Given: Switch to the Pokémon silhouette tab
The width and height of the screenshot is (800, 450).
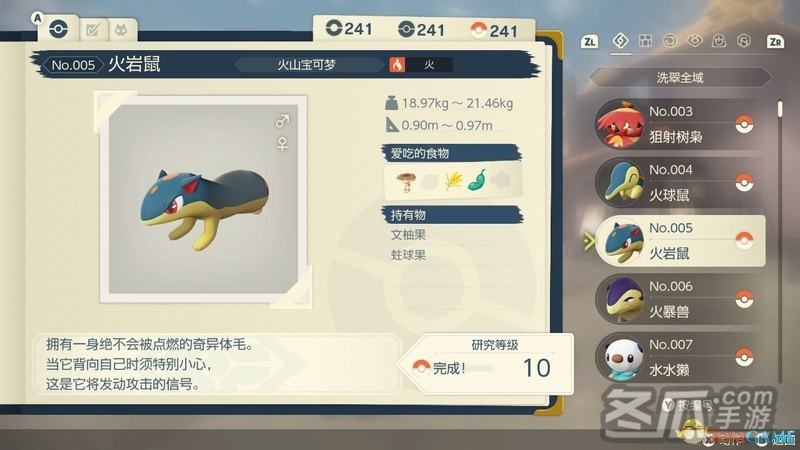Looking at the screenshot, I should click(121, 30).
